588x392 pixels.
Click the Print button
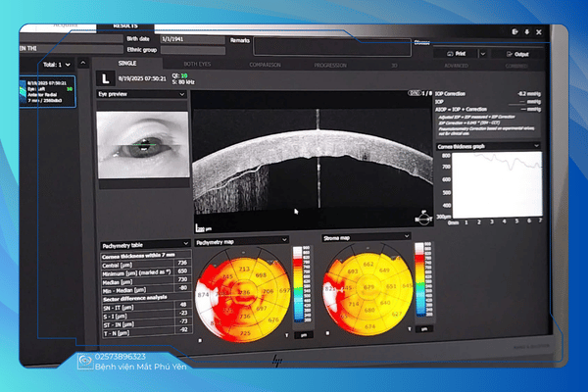pyautogui.click(x=459, y=54)
